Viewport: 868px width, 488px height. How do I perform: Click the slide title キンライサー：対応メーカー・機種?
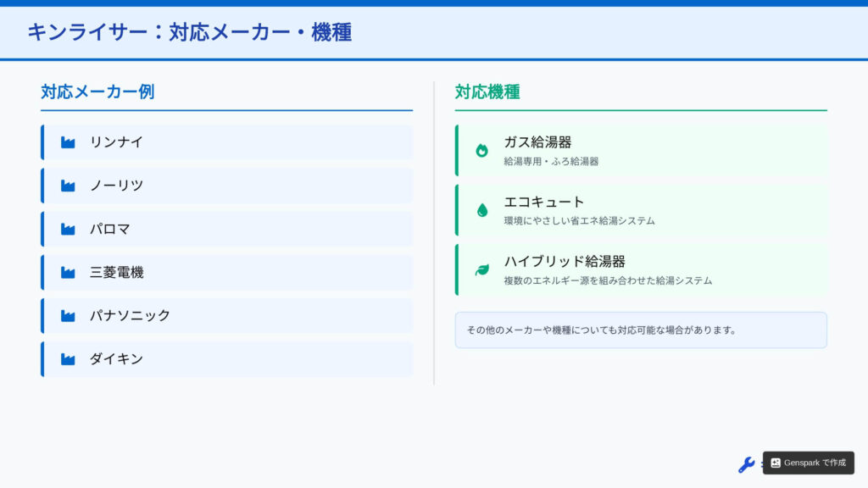(x=189, y=32)
